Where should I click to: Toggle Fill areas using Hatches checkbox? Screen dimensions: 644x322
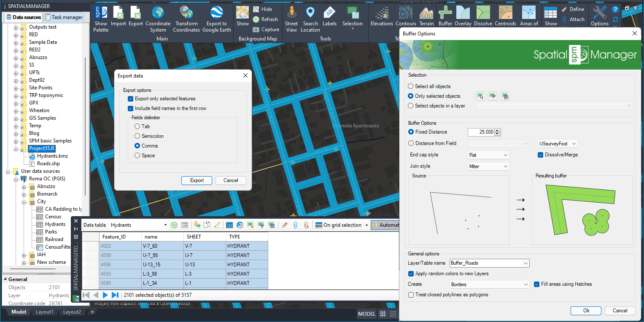537,284
